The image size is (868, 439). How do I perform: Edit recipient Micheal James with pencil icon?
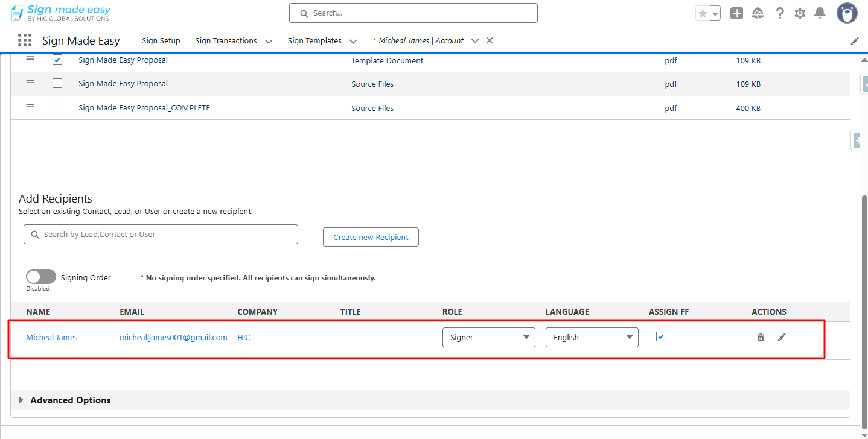pyautogui.click(x=782, y=338)
